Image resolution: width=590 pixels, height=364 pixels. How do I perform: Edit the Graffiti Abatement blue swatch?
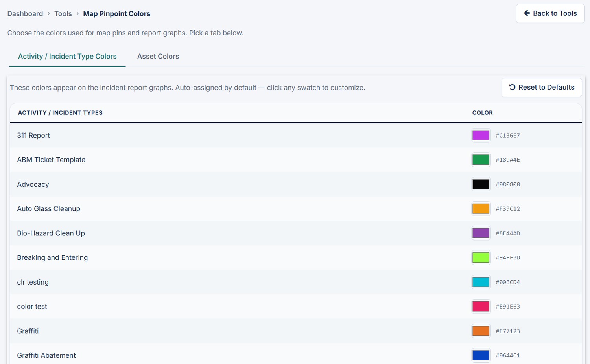coord(481,355)
